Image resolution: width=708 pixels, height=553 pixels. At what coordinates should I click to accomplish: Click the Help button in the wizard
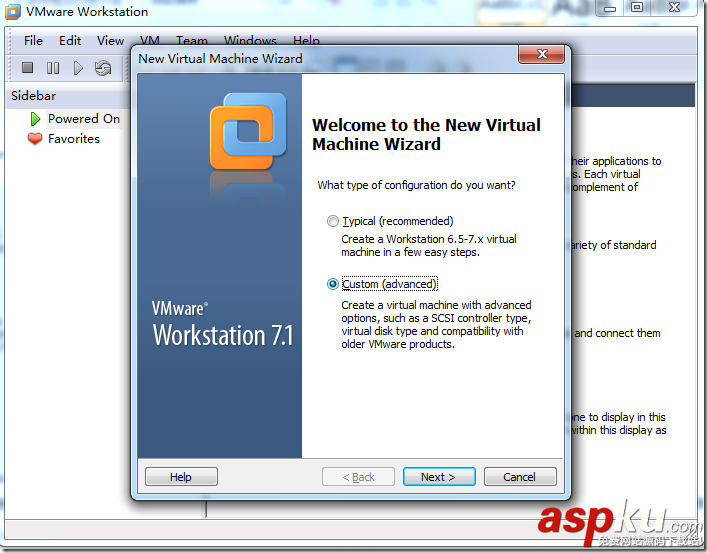(x=181, y=477)
